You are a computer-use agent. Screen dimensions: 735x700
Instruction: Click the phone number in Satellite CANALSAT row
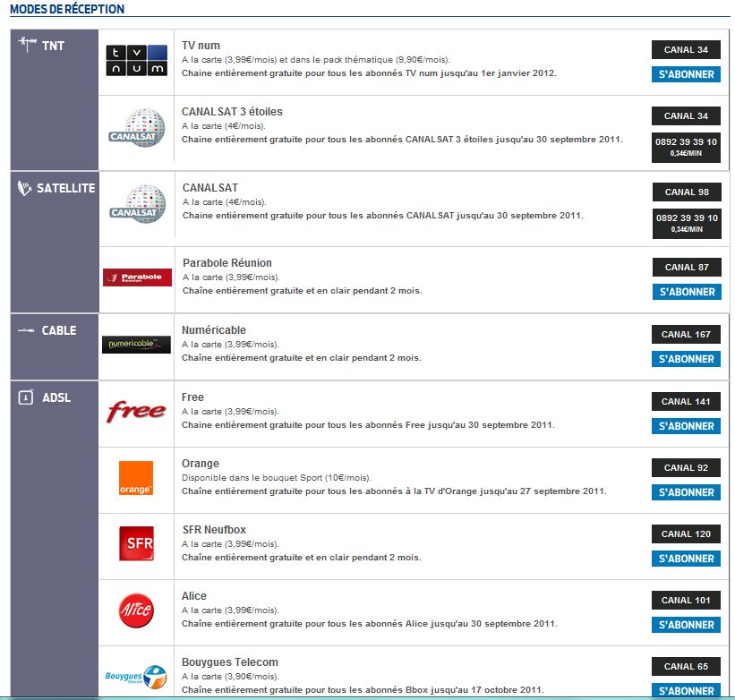(x=687, y=224)
